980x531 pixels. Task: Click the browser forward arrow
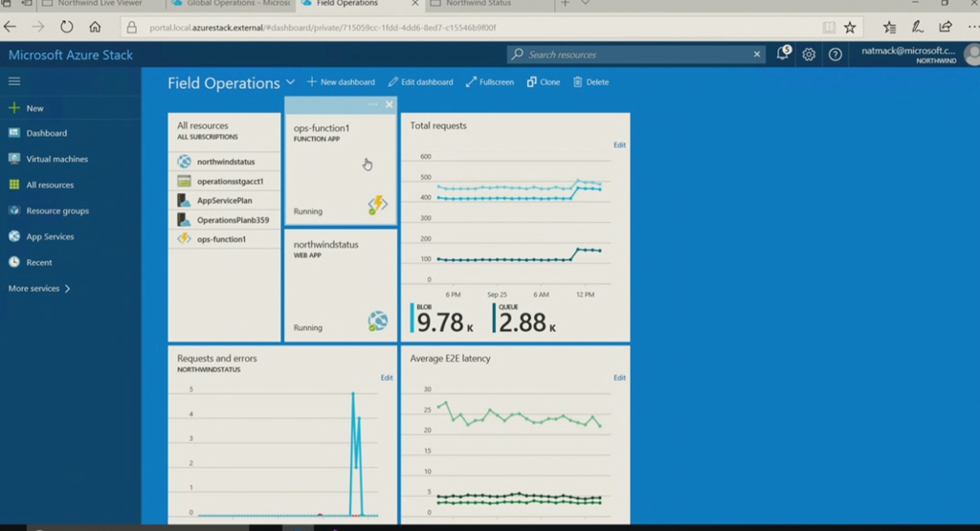click(x=38, y=27)
